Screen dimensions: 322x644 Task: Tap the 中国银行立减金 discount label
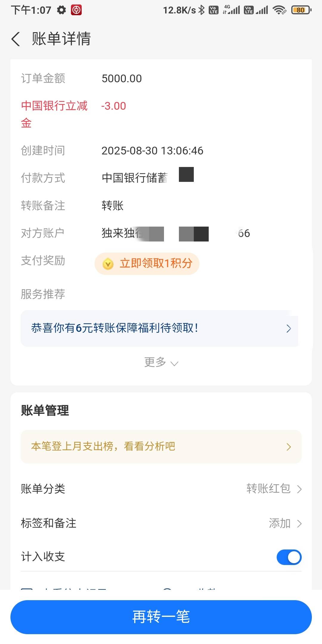pyautogui.click(x=54, y=114)
